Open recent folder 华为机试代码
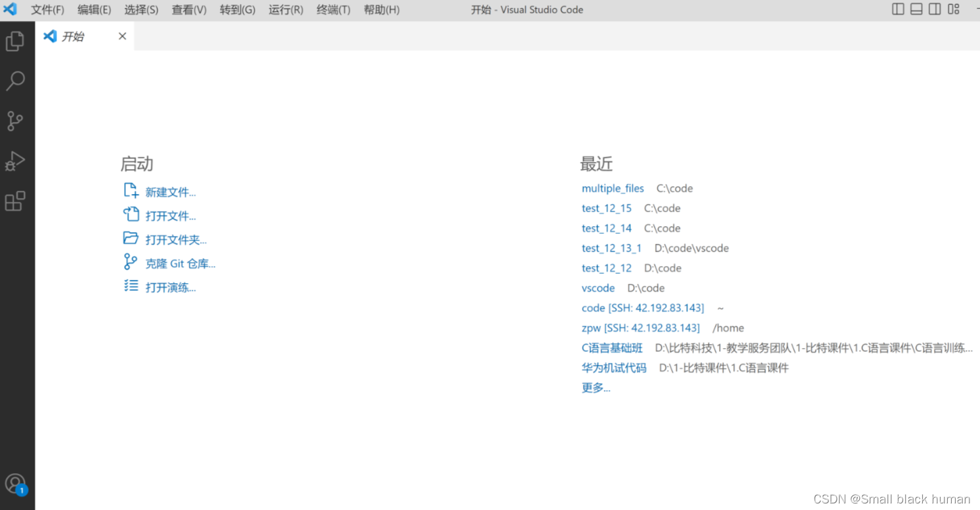 point(614,368)
